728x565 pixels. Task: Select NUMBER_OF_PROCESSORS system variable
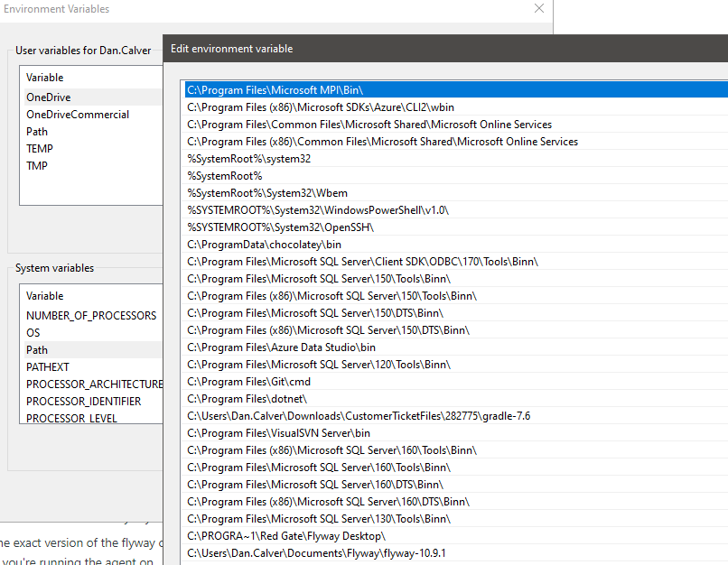pos(91,316)
